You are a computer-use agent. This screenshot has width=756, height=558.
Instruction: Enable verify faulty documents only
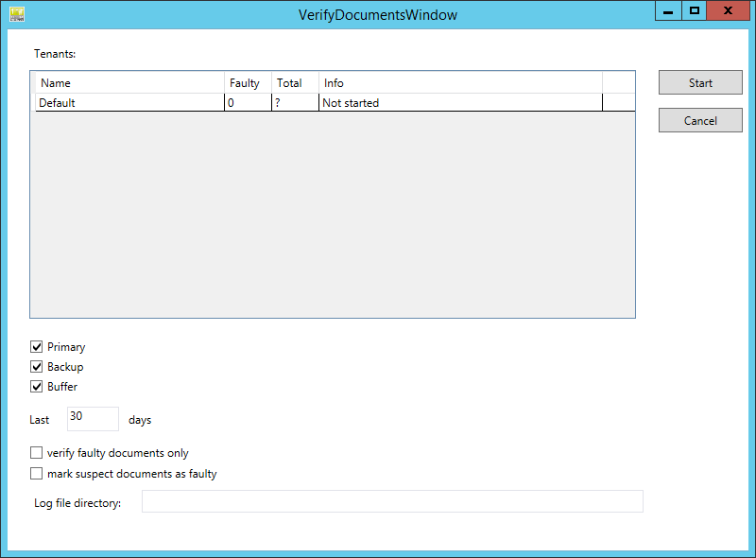(x=36, y=452)
